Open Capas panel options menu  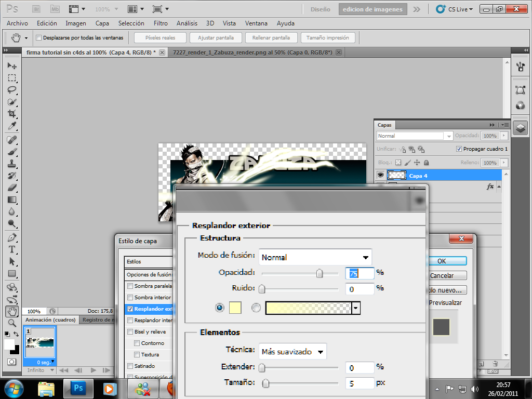tap(505, 125)
